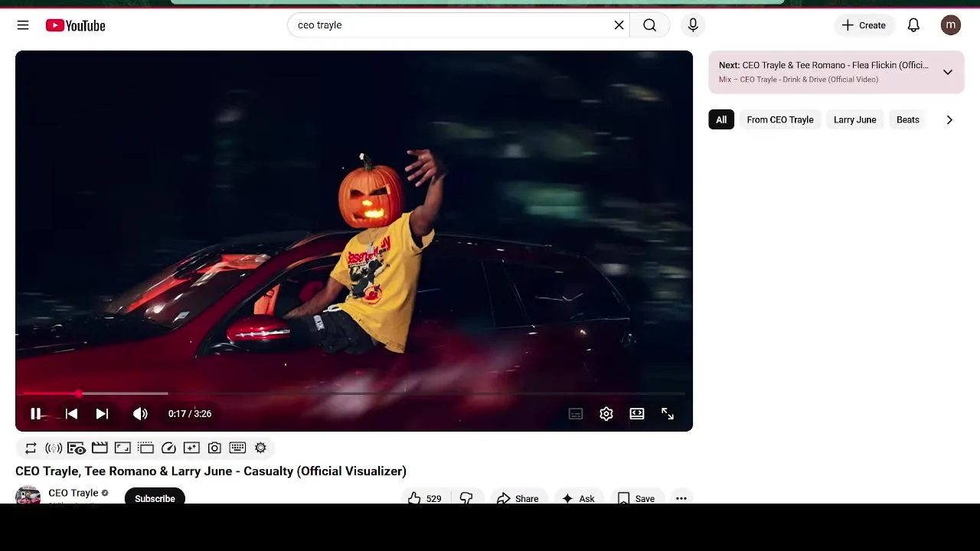The height and width of the screenshot is (551, 980).
Task: Clear the search box with the X
Action: (619, 25)
